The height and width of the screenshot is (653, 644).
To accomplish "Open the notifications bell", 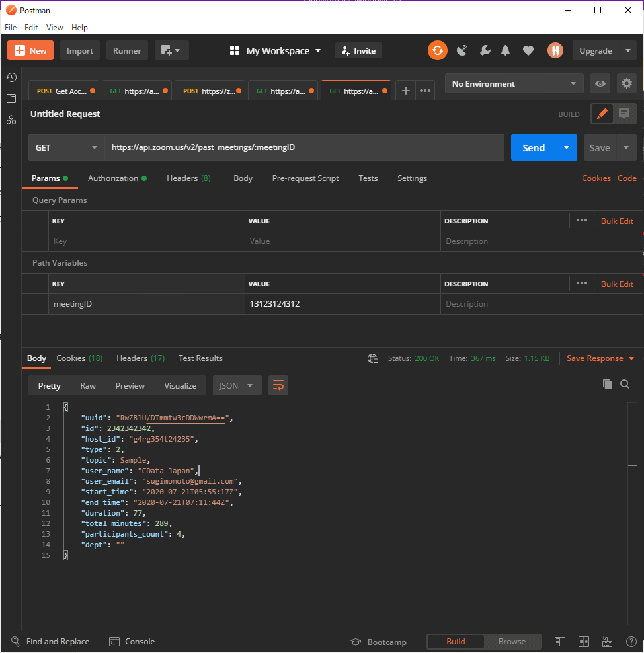I will tap(505, 51).
